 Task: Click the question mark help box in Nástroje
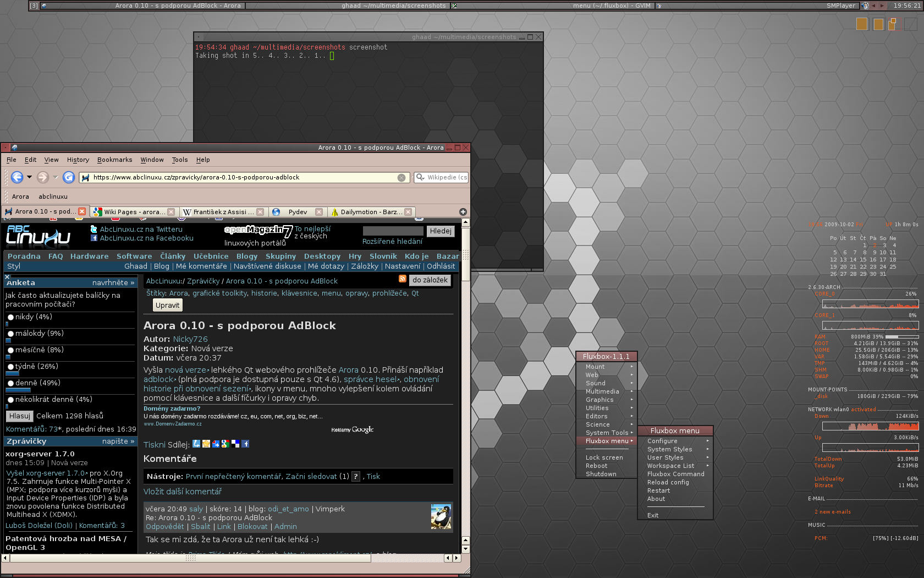(356, 477)
